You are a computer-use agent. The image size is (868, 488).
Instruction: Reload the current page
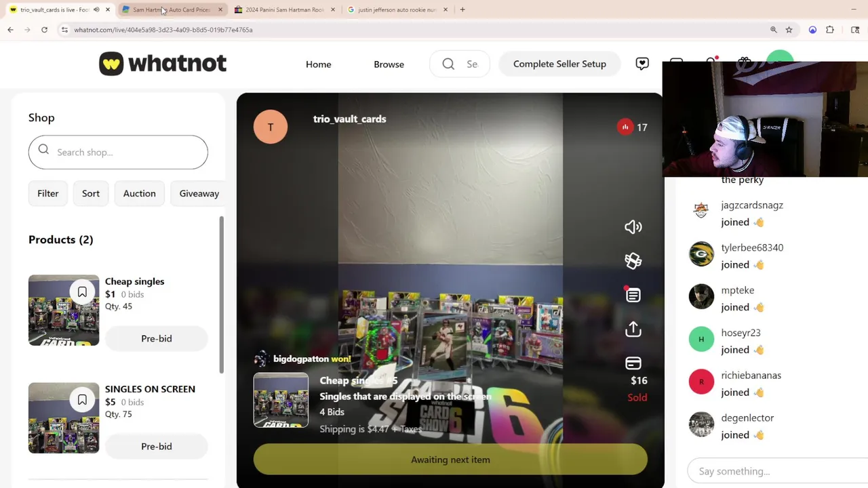44,30
